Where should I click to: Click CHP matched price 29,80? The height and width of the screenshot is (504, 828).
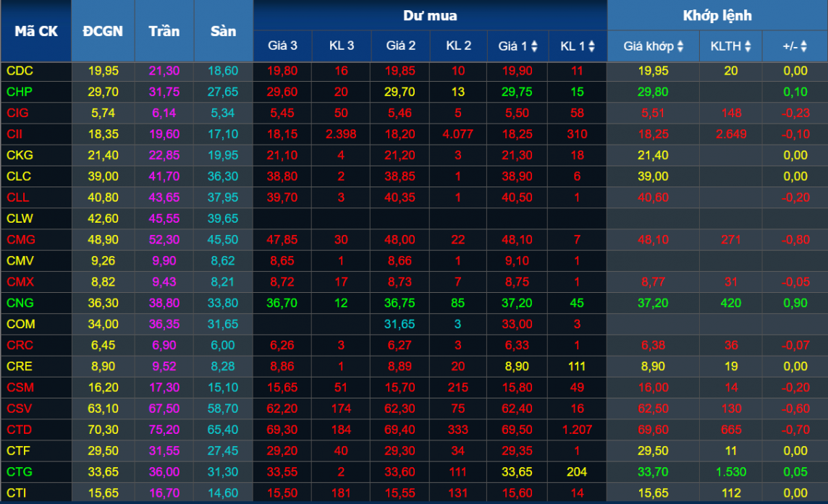pos(654,92)
